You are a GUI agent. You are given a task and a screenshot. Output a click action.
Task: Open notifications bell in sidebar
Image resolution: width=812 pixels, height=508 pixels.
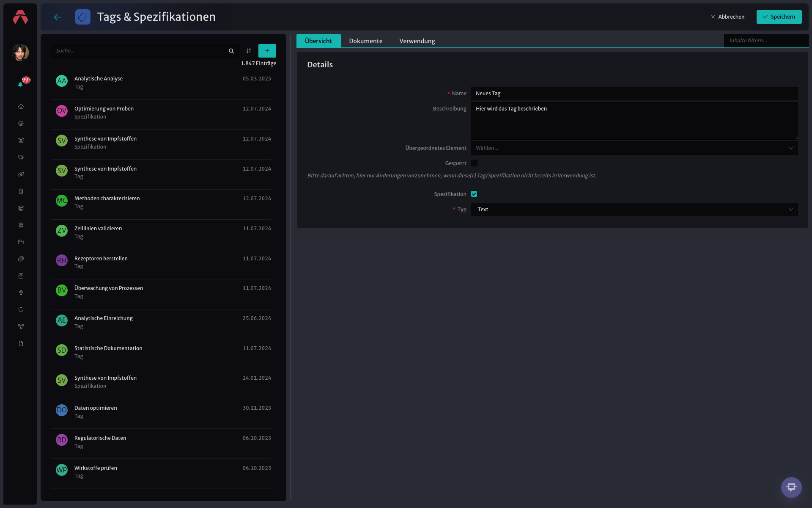pyautogui.click(x=20, y=84)
